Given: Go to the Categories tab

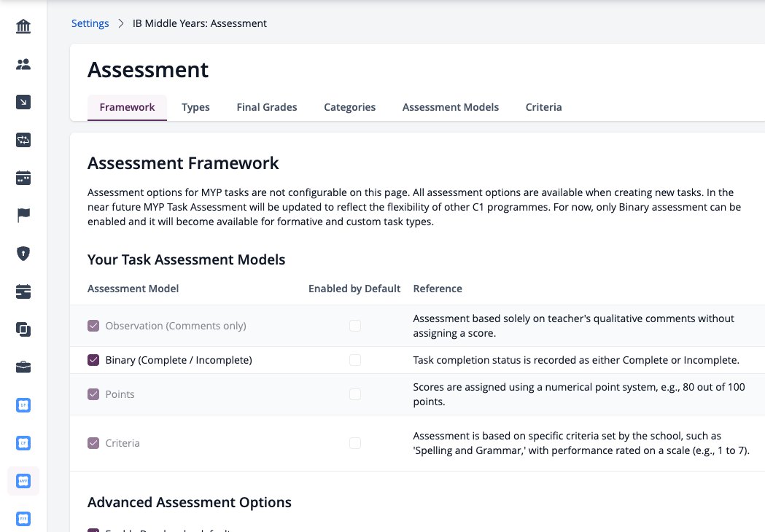Looking at the screenshot, I should click(350, 107).
